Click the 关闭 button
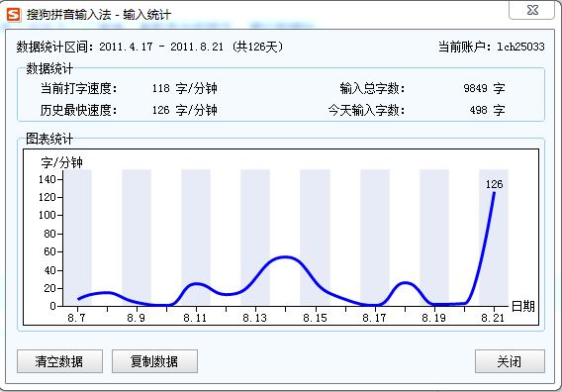Image resolution: width=562 pixels, height=392 pixels. tap(510, 361)
